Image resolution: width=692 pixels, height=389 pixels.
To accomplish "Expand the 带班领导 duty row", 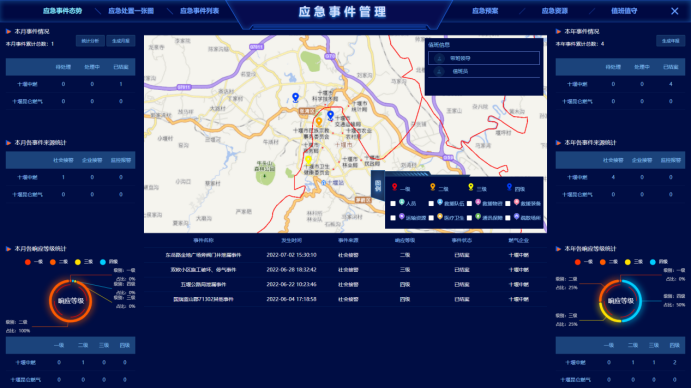I will [484, 58].
